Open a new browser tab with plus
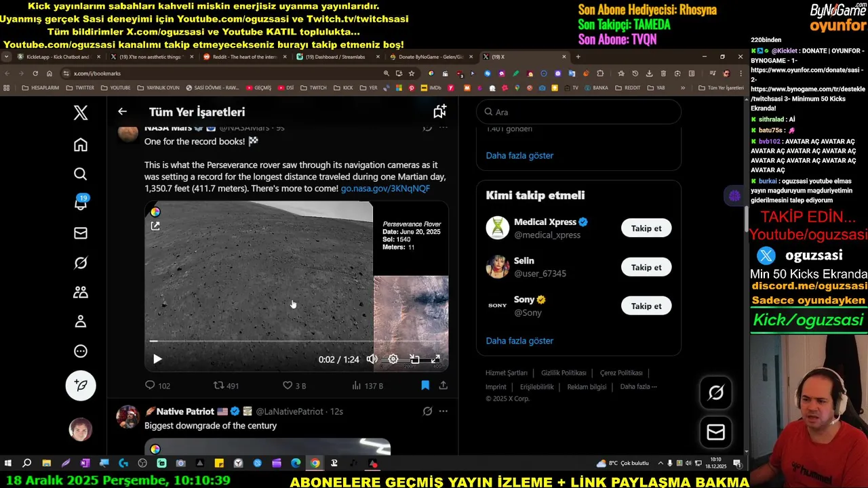868x488 pixels. 578,57
